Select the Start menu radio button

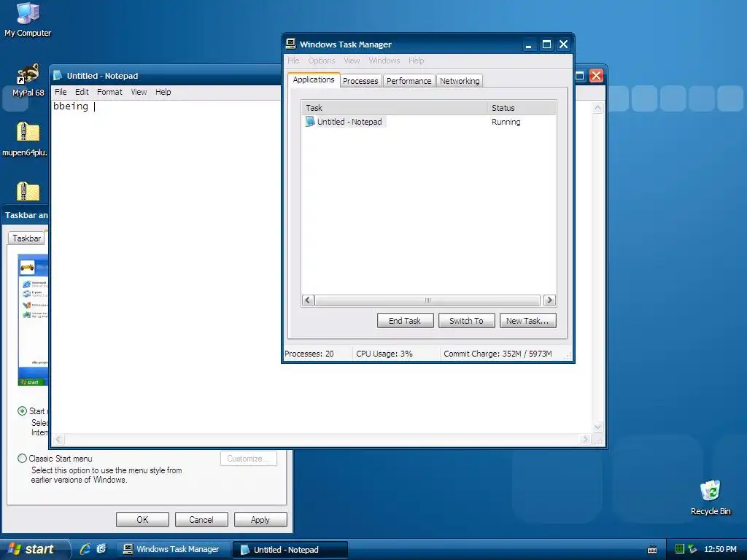(x=22, y=411)
